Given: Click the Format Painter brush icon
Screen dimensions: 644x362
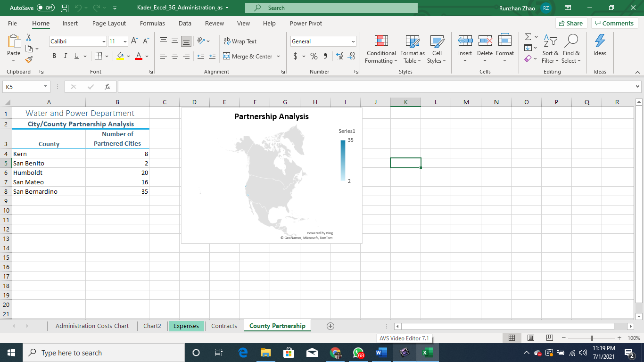Looking at the screenshot, I should [29, 60].
